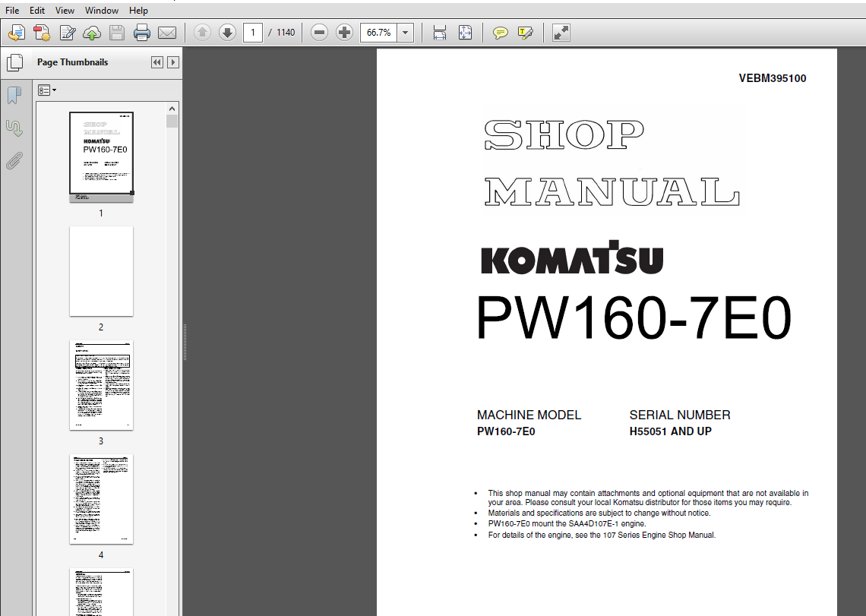Click the Save floppy disk icon
The image size is (866, 616).
(x=116, y=33)
